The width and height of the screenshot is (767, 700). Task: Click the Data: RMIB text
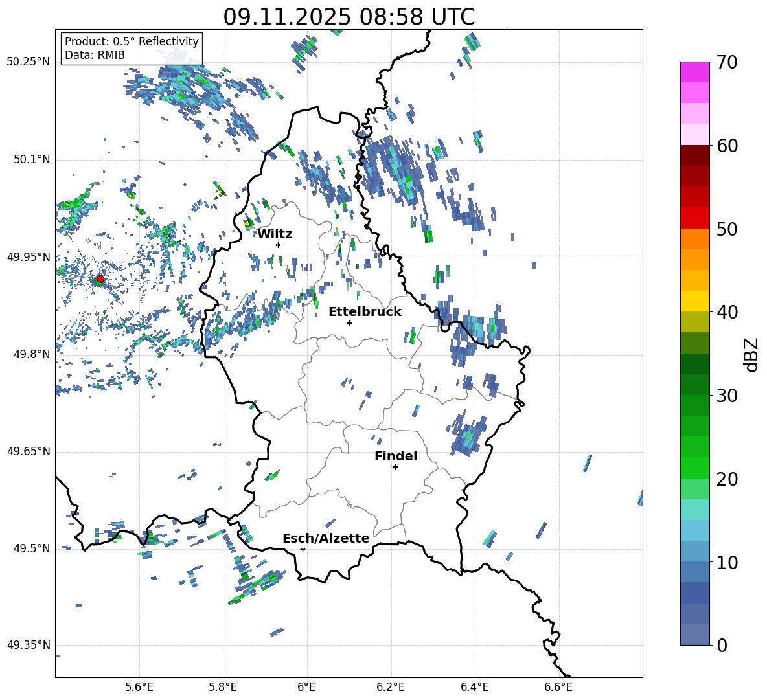pyautogui.click(x=95, y=55)
